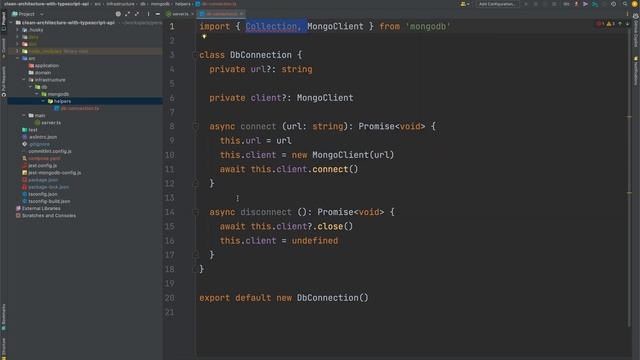Collapse the main folder
This screenshot has width=640, height=360.
click(x=24, y=116)
